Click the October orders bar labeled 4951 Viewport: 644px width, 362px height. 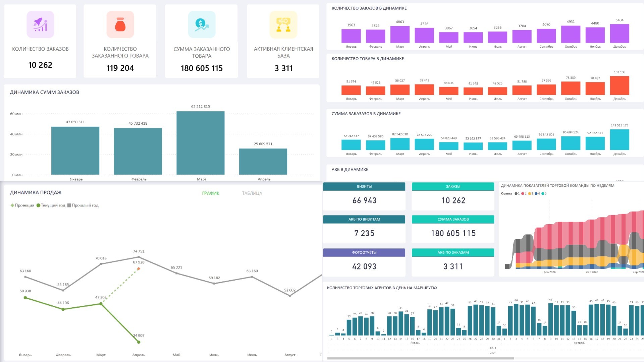(571, 34)
